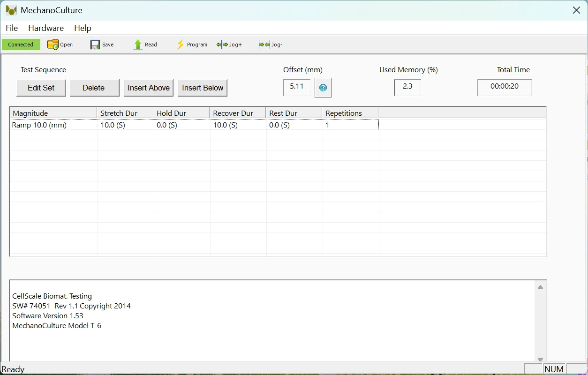Click the Hold Dur column header
Viewport: 588px width, 375px height.
click(181, 113)
